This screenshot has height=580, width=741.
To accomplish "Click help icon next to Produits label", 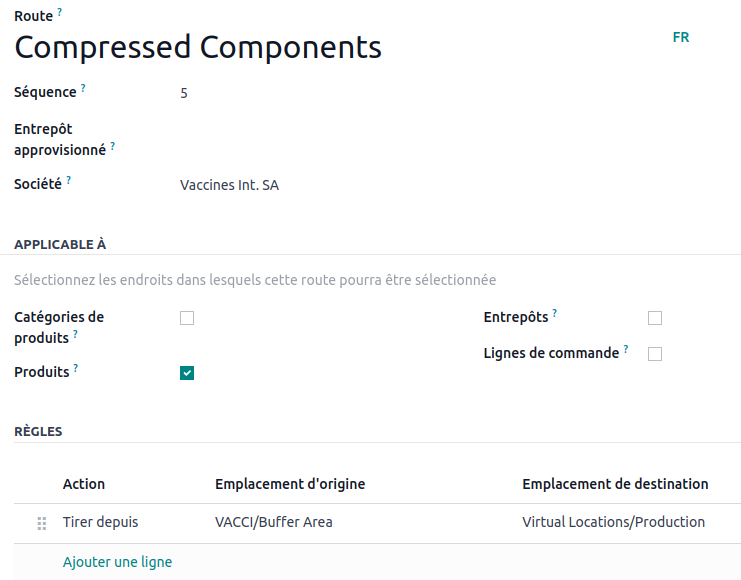I will tap(76, 368).
